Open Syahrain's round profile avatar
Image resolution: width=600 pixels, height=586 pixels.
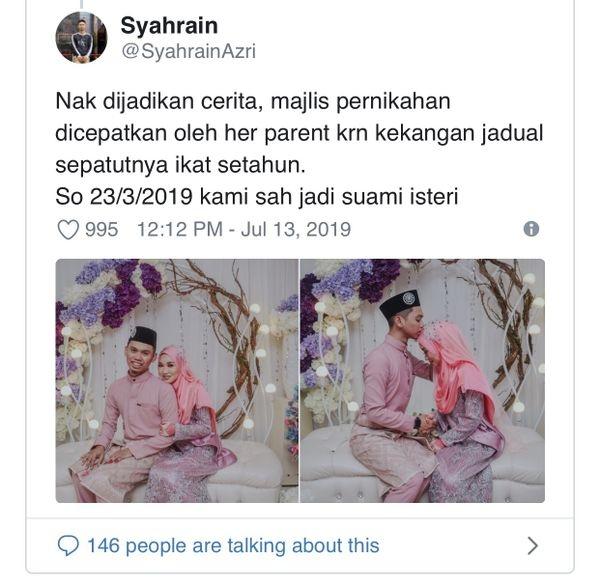(82, 38)
